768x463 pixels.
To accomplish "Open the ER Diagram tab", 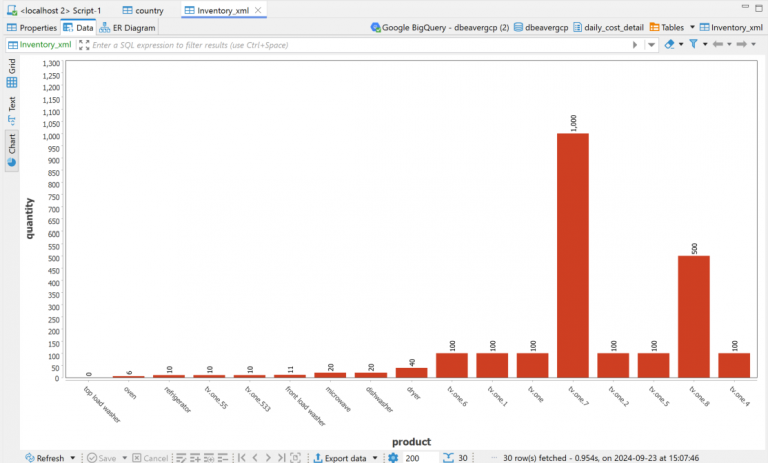I will (126, 28).
